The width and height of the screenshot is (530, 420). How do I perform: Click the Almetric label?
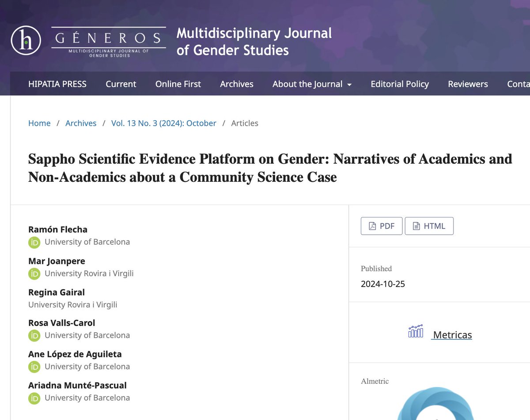tap(375, 381)
